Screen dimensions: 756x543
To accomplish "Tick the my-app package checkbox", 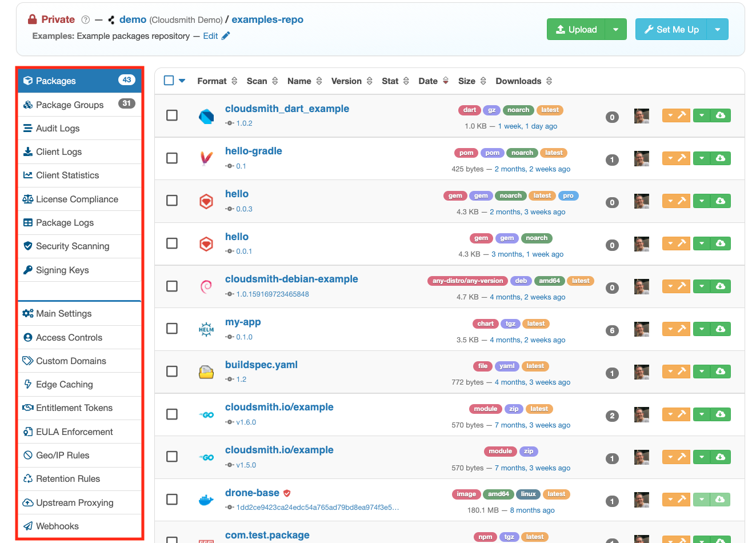I will [172, 329].
